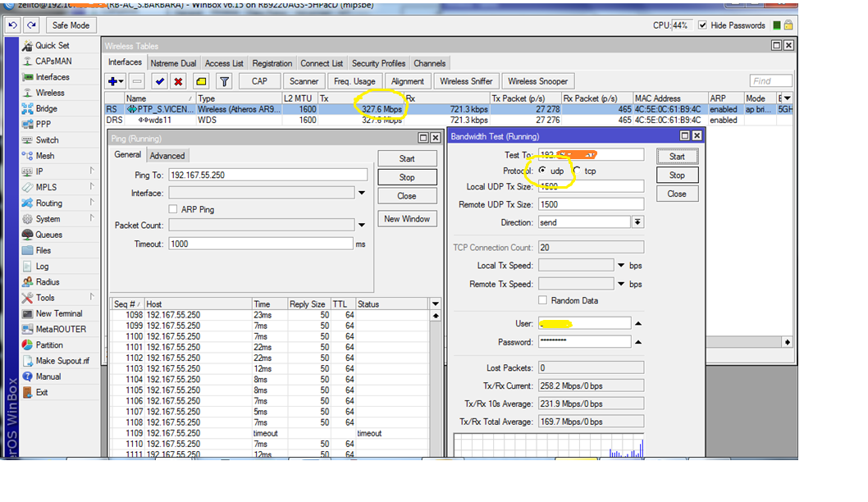This screenshot has height=502, width=868.
Task: Open the Direction dropdown
Action: pos(637,222)
